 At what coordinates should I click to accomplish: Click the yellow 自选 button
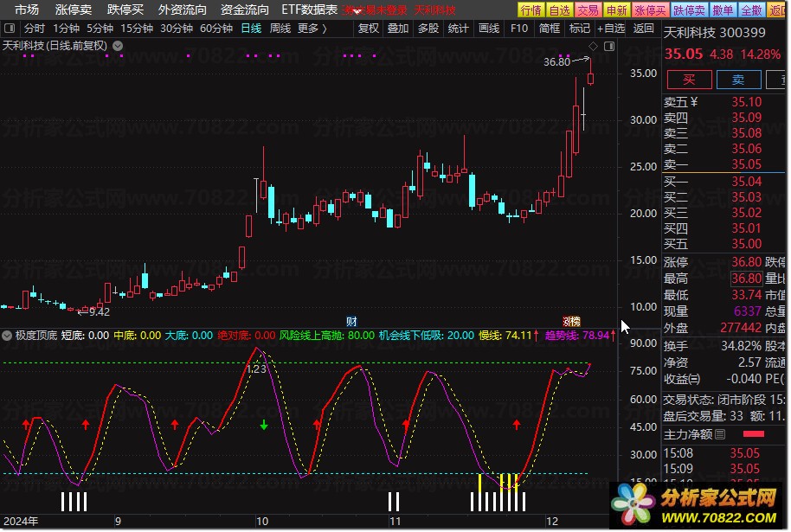click(560, 10)
